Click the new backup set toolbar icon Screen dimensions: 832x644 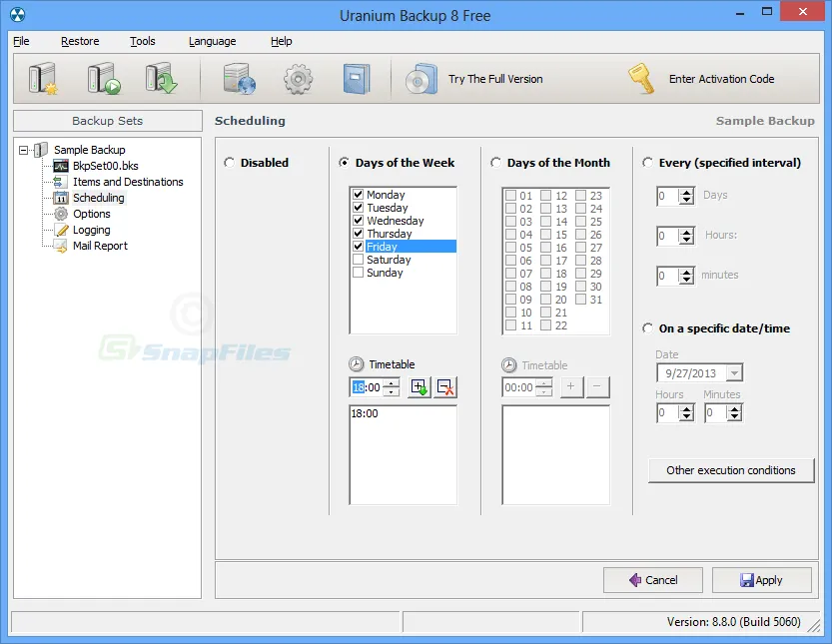point(43,79)
